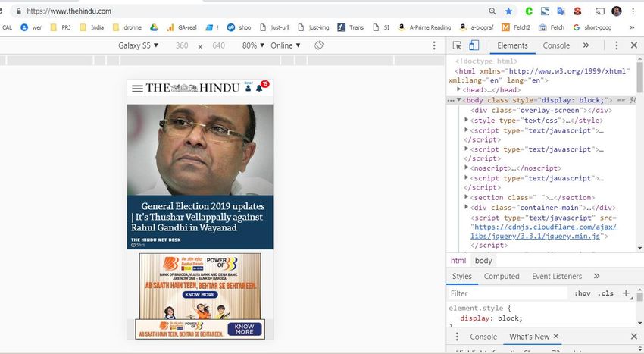The image size is (644, 354).
Task: Open Chrome's three-dot main menu
Action: click(x=633, y=11)
